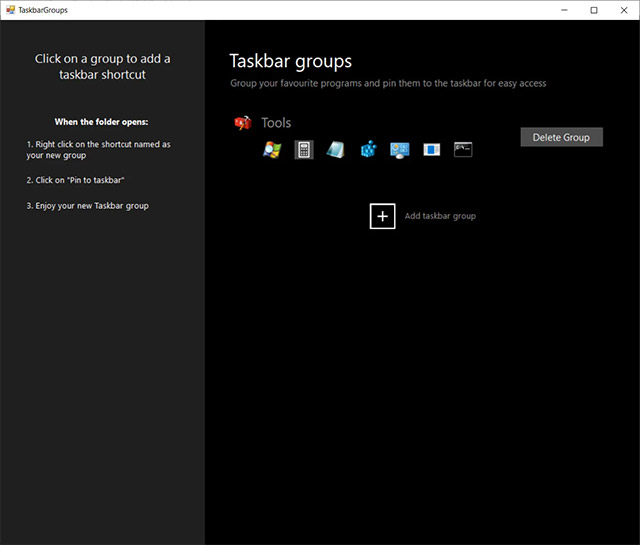The width and height of the screenshot is (640, 545).
Task: Click the Notepad shortcut icon
Action: pyautogui.click(x=335, y=150)
